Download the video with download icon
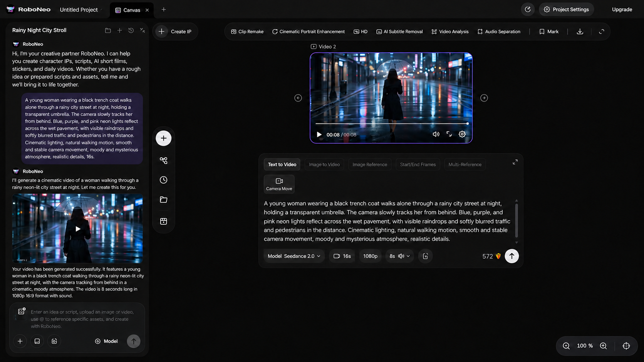 (x=580, y=32)
